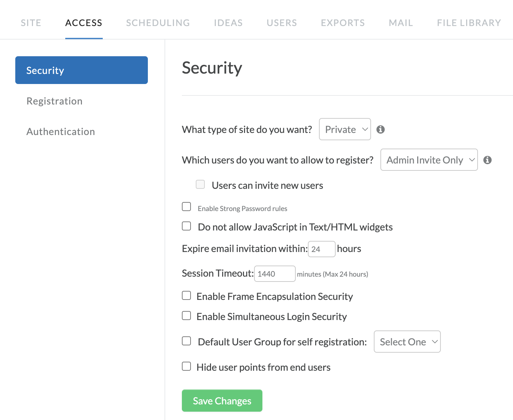513x420 pixels.
Task: Open the Private site type dropdown
Action: pyautogui.click(x=345, y=129)
